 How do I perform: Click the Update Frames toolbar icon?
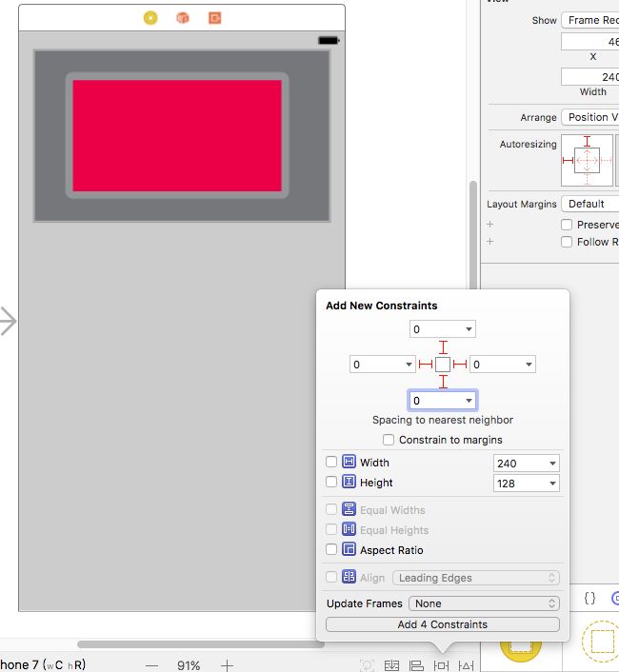tap(367, 665)
